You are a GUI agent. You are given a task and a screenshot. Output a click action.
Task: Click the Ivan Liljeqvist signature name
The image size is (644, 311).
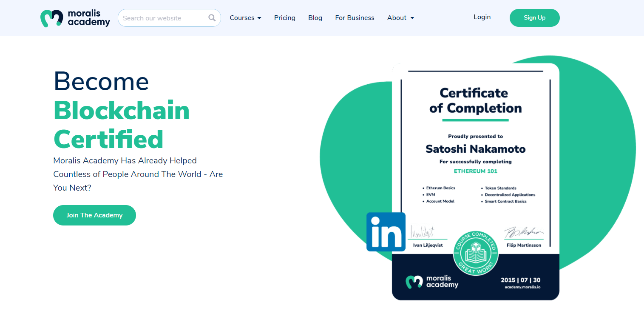pos(428,245)
